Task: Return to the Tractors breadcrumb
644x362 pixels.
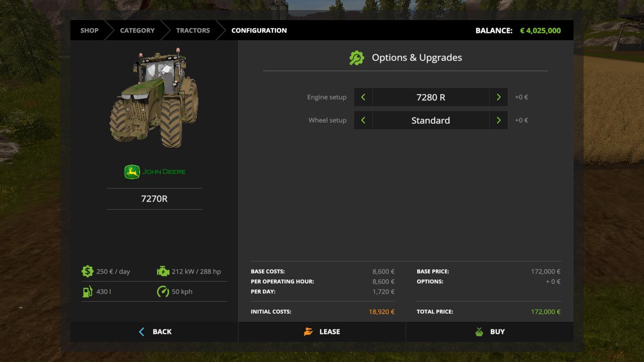Action: (193, 30)
